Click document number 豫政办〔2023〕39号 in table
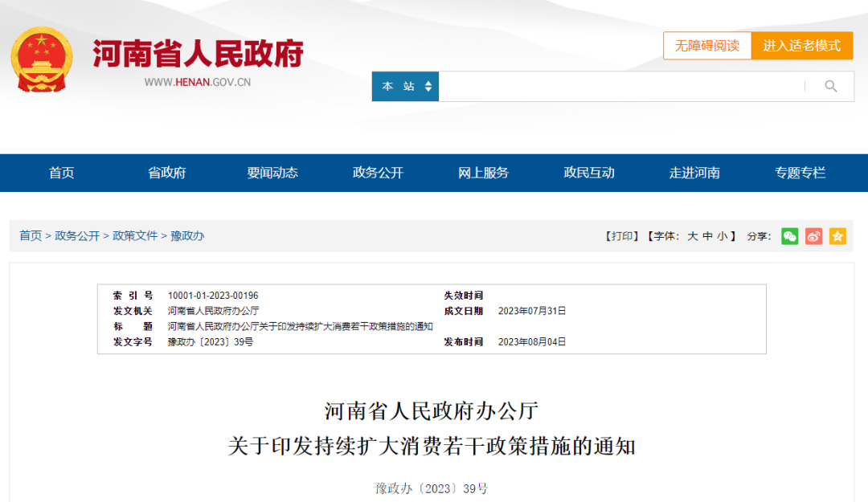The width and height of the screenshot is (868, 502). (x=211, y=342)
